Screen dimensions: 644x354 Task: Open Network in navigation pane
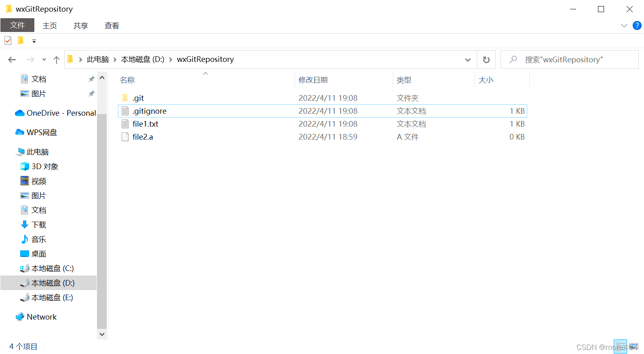[x=36, y=317]
